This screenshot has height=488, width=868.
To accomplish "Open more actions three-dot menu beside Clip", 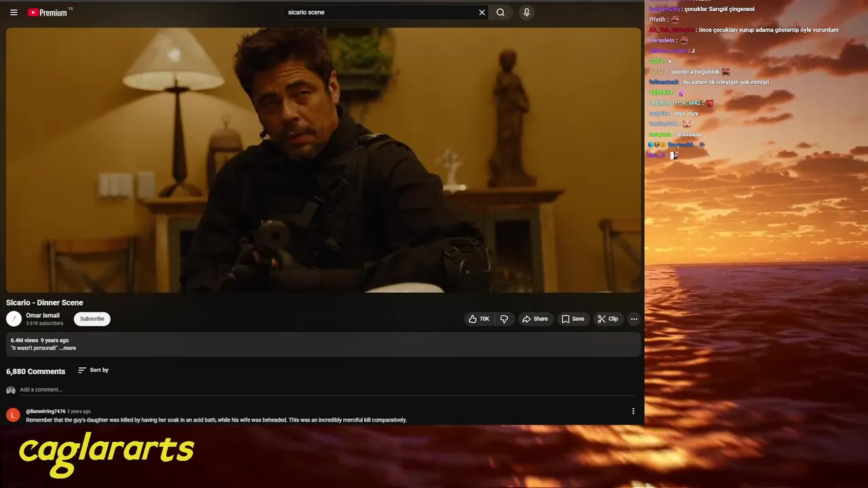I will click(x=634, y=319).
